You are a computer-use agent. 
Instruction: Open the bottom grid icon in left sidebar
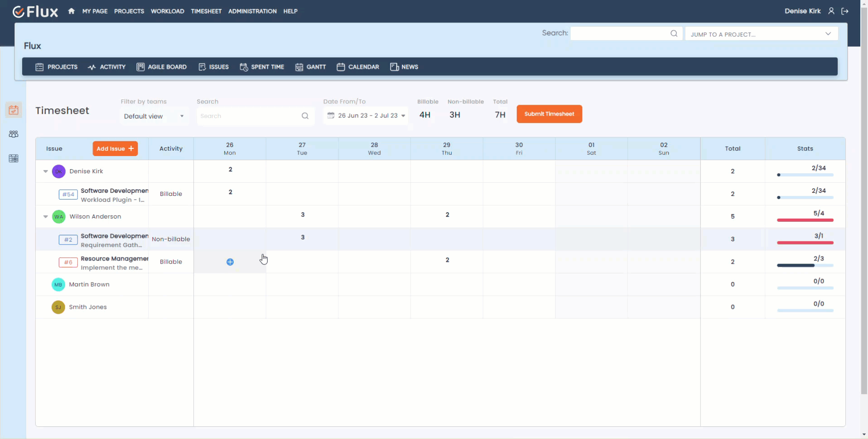tap(14, 158)
